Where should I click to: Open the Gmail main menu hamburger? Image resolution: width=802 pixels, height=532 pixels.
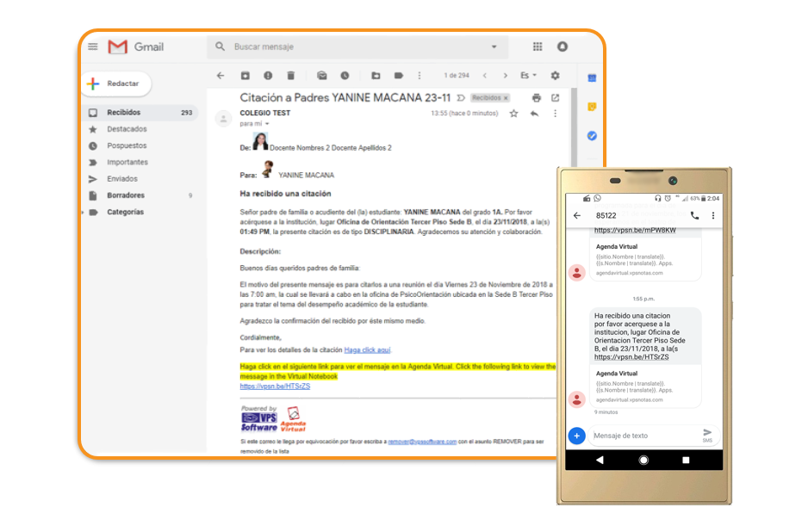(92, 46)
